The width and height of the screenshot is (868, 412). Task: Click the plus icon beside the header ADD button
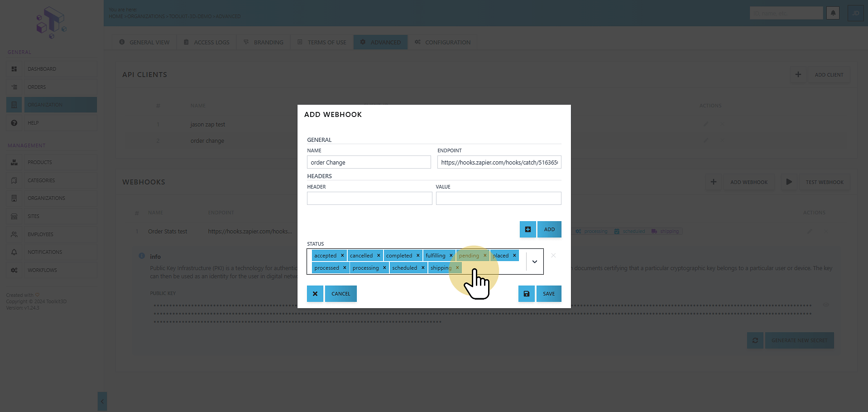coord(528,229)
